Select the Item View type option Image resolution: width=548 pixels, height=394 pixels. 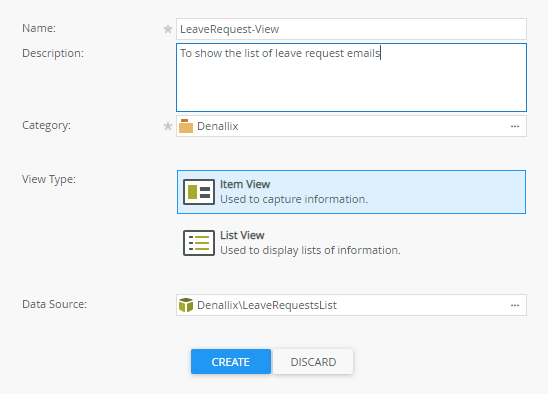pyautogui.click(x=351, y=192)
